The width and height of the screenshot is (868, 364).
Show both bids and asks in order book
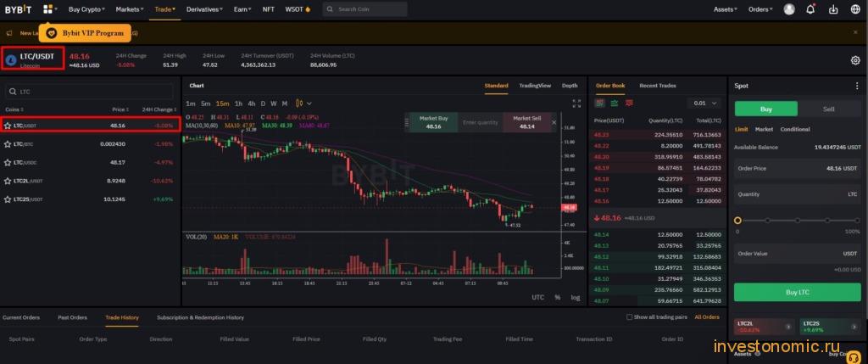point(599,103)
